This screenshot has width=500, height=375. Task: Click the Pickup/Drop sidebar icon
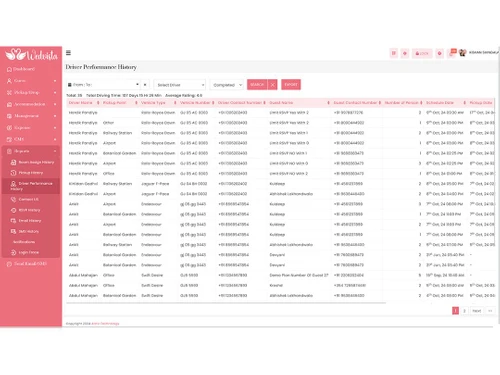click(x=9, y=93)
